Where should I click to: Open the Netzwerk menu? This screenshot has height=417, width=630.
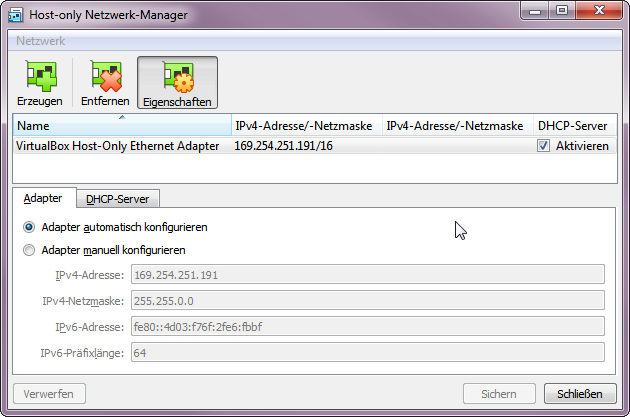pos(41,41)
